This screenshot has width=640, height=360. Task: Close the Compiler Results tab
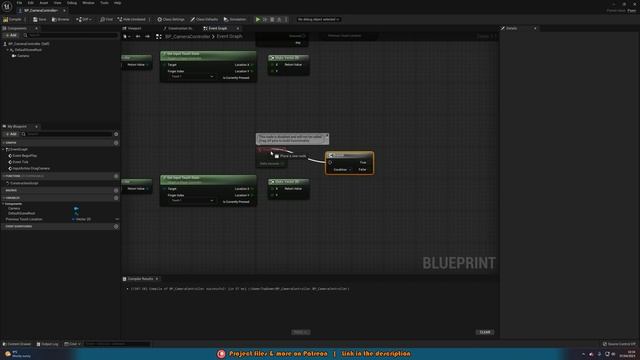pyautogui.click(x=157, y=279)
